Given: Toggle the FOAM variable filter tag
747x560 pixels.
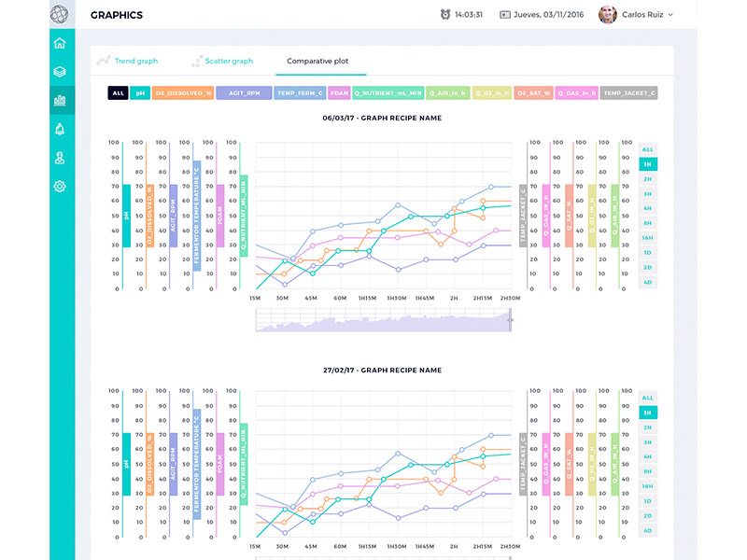Looking at the screenshot, I should click(x=339, y=92).
